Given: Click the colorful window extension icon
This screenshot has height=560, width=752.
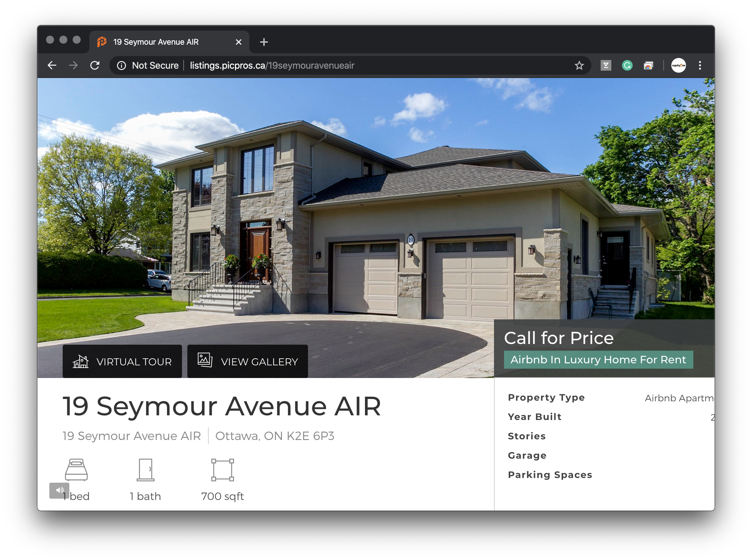Looking at the screenshot, I should (648, 65).
